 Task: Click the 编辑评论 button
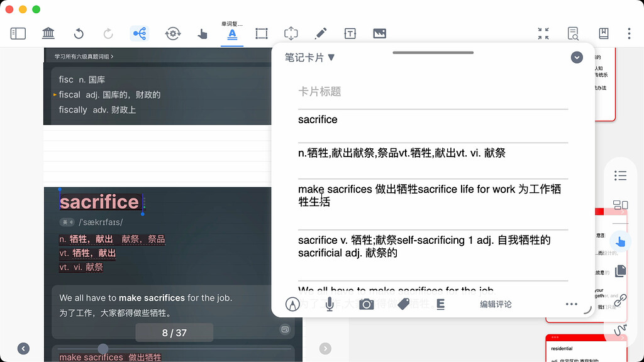coord(495,304)
